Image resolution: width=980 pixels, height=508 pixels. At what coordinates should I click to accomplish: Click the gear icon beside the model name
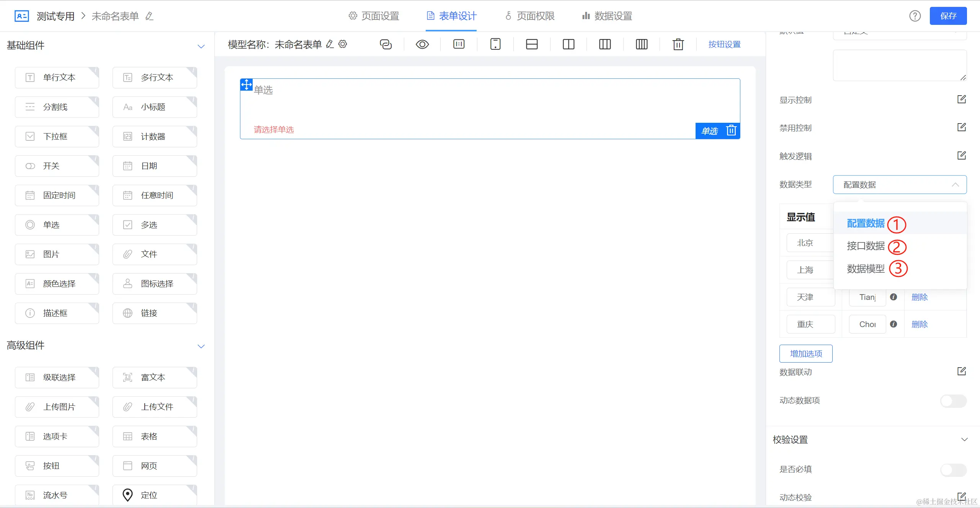343,44
